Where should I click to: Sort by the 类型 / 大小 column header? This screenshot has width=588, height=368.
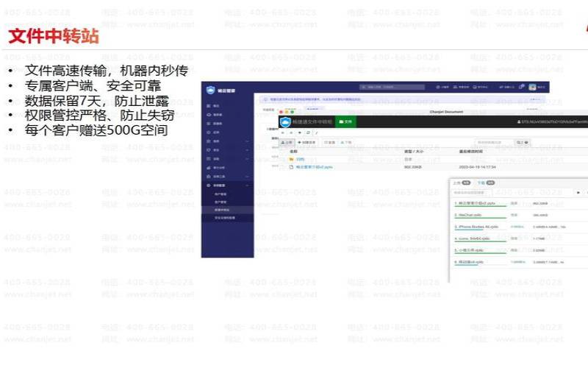pos(414,152)
